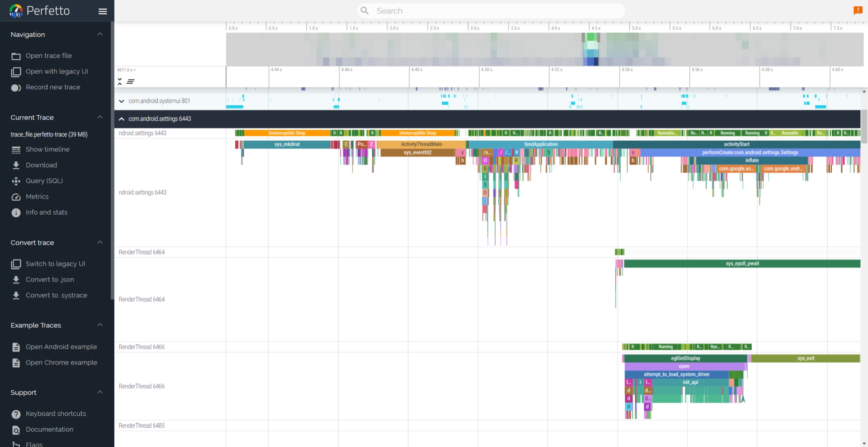The width and height of the screenshot is (868, 447).
Task: Collapse the Support section
Action: (x=100, y=392)
